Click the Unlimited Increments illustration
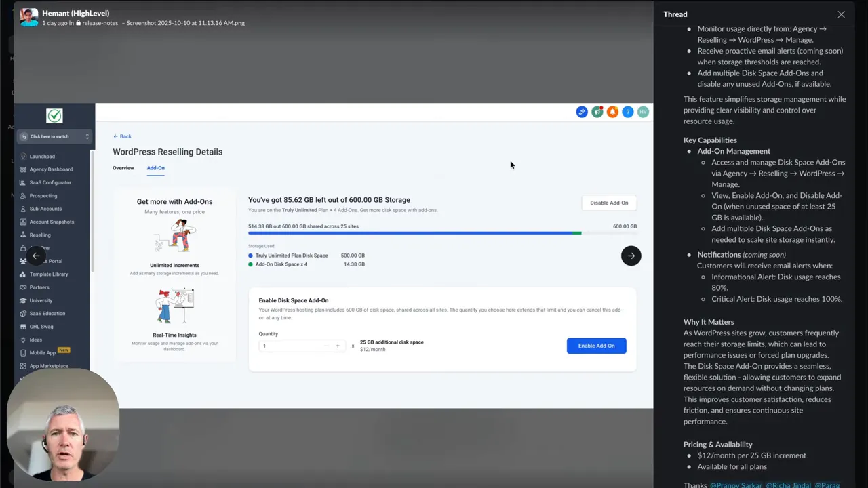The image size is (868, 488). (x=174, y=237)
